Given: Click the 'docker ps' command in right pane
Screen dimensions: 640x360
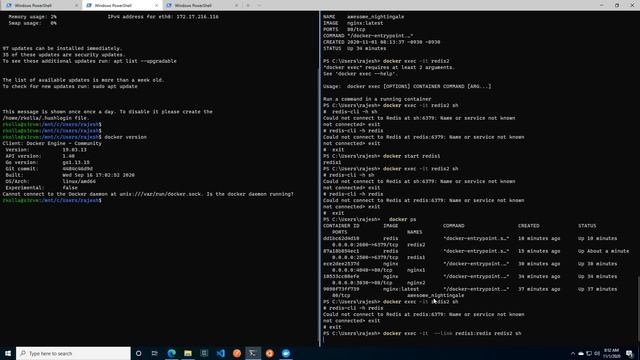Looking at the screenshot, I should (402, 220).
